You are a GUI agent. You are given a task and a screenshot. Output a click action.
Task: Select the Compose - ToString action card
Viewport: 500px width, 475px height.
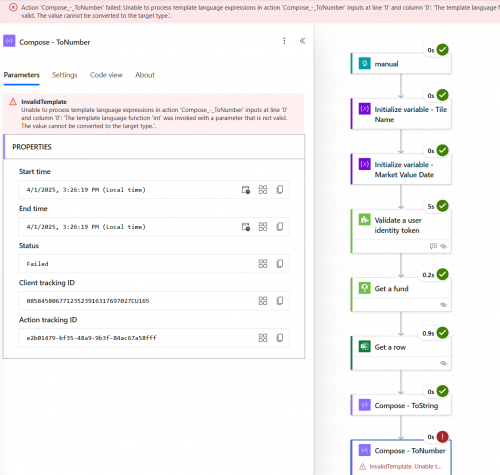(401, 405)
